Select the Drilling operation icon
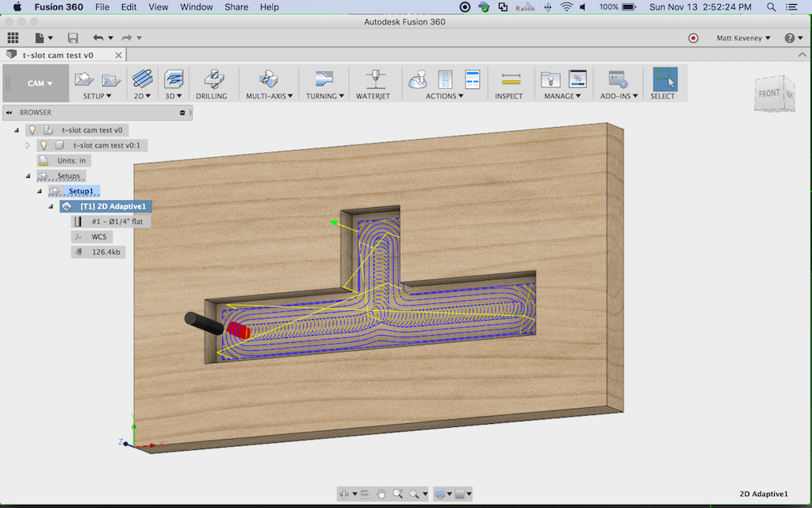 pos(213,79)
